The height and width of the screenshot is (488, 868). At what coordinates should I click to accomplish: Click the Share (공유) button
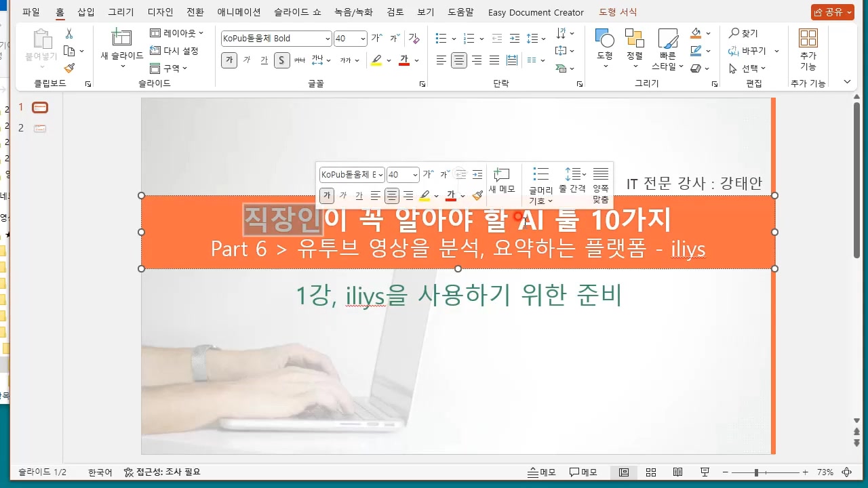coord(832,12)
